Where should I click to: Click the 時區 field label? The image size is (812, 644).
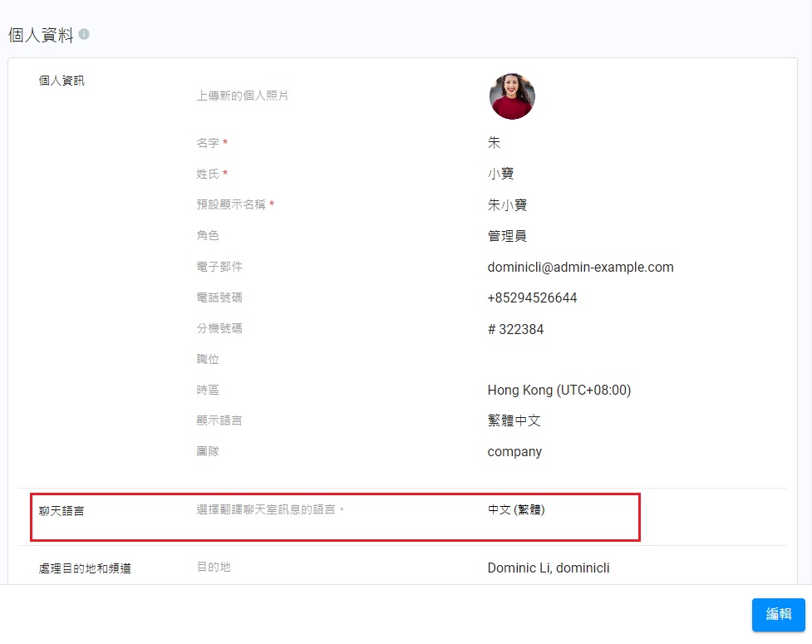208,390
